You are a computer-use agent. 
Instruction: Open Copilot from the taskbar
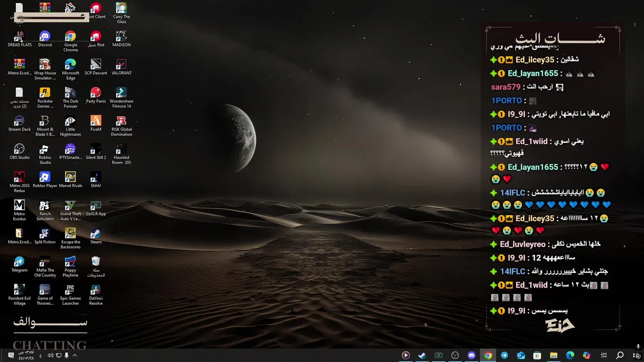pos(586,355)
